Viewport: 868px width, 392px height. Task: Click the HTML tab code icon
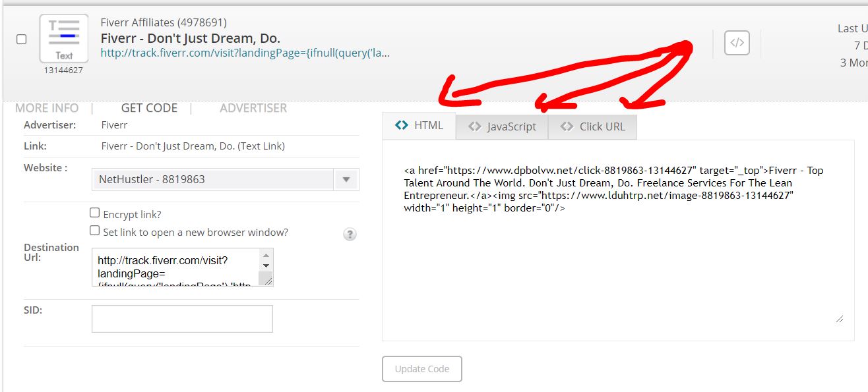pos(402,125)
